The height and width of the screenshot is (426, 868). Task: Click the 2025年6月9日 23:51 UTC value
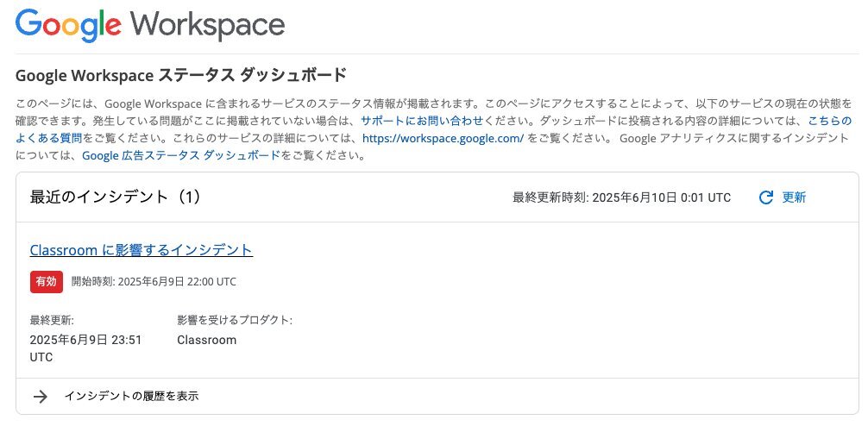(x=85, y=348)
